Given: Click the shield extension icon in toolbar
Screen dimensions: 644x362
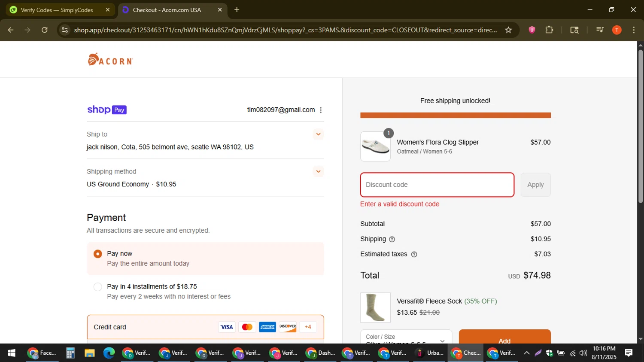Looking at the screenshot, I should point(532,30).
